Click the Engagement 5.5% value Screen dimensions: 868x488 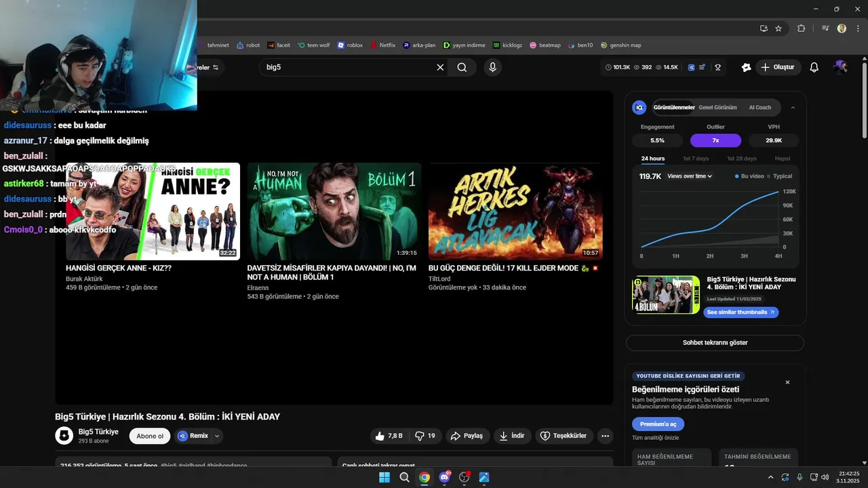click(x=657, y=140)
